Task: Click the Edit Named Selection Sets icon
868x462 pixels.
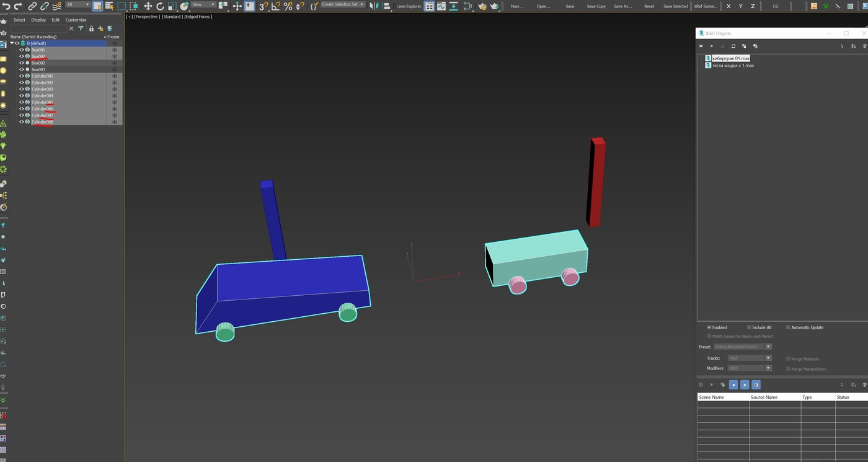Action: click(x=314, y=6)
